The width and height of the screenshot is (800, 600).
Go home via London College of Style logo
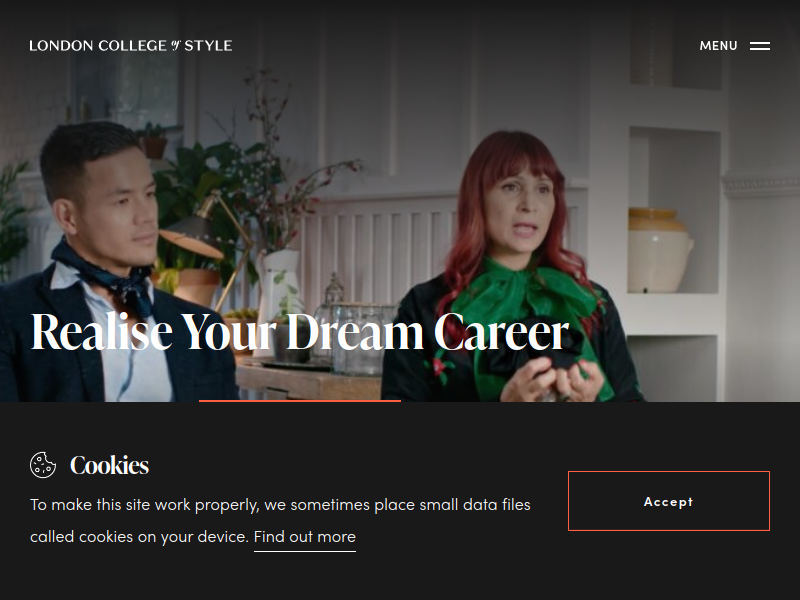[x=131, y=45]
